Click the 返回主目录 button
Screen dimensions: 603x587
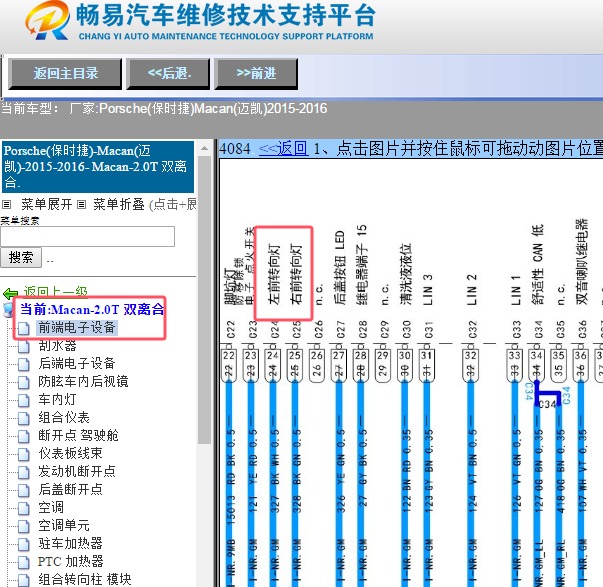pos(65,73)
